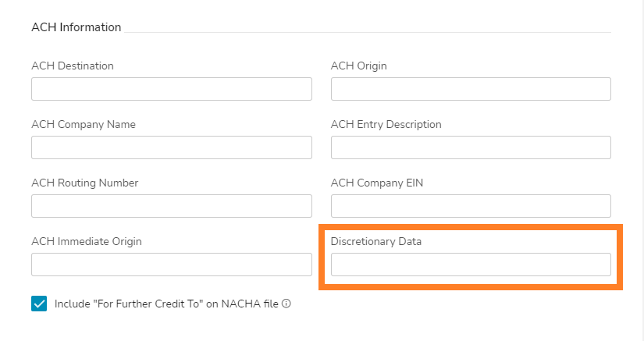Click the info icon beside NACHA file
Image resolution: width=644 pixels, height=341 pixels.
[x=286, y=304]
